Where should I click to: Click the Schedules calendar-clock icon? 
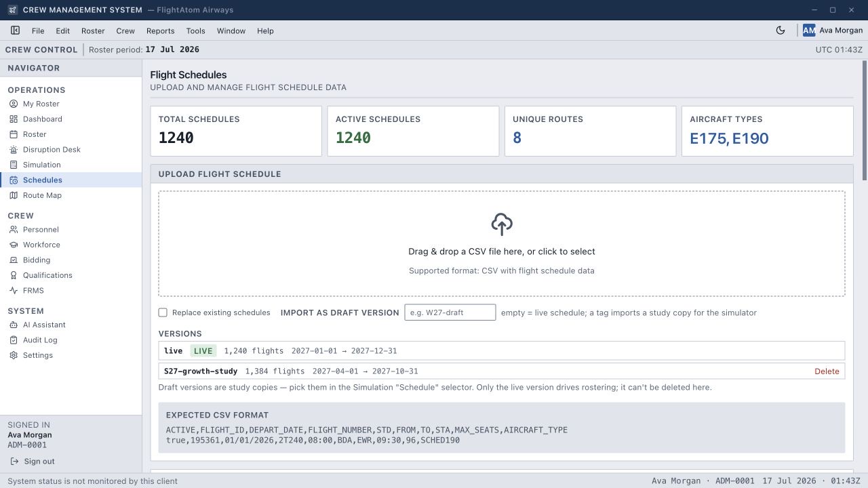point(14,180)
